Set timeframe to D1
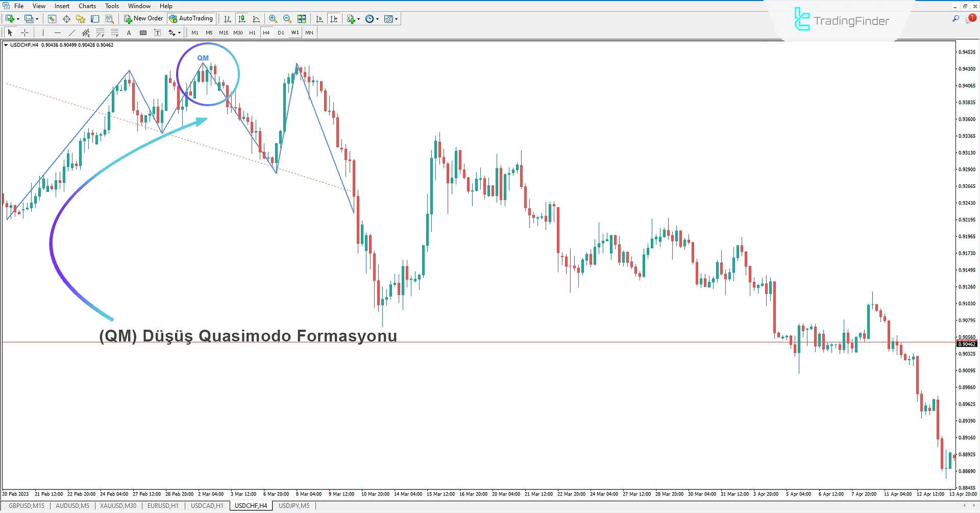This screenshot has width=980, height=513. 281,33
